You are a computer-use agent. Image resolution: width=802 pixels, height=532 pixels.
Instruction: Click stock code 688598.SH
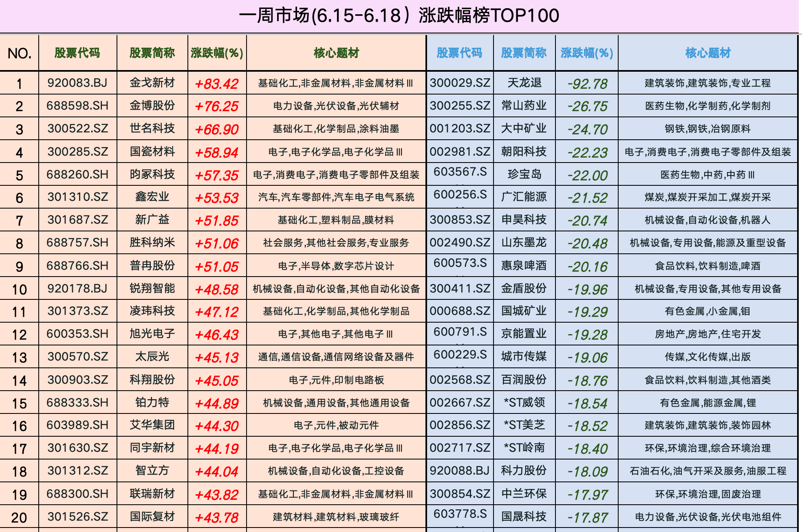77,106
